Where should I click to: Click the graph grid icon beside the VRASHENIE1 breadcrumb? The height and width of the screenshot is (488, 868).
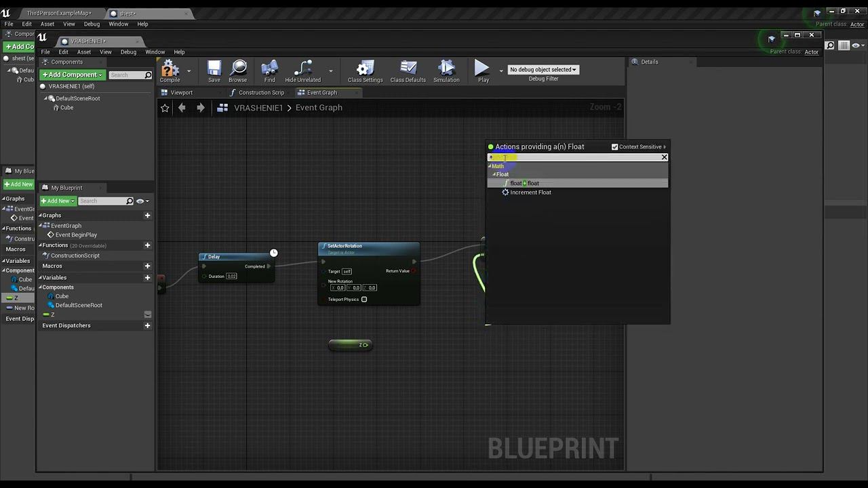(x=222, y=108)
